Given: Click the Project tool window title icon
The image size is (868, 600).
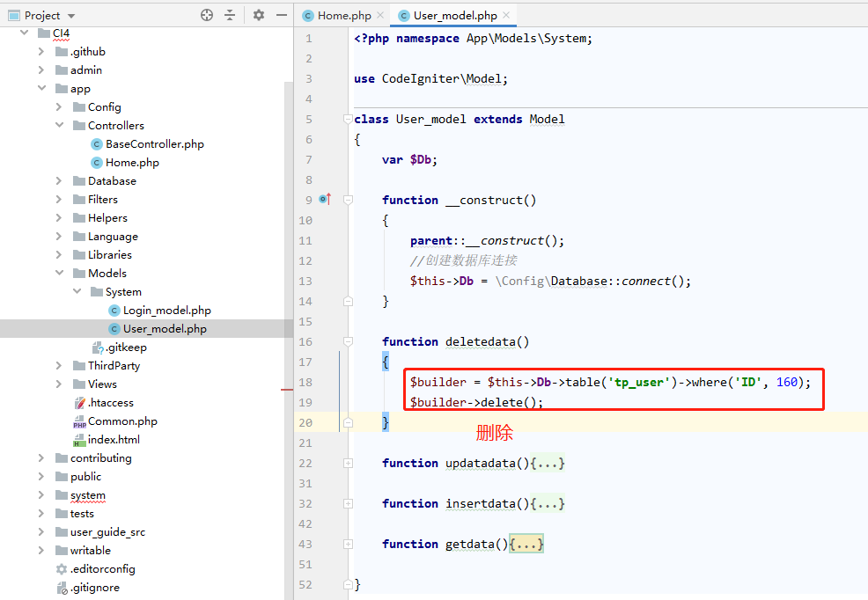Looking at the screenshot, I should pyautogui.click(x=14, y=16).
